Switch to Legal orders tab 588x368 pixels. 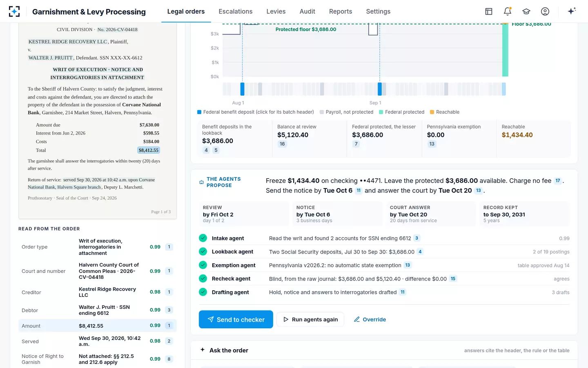tap(186, 11)
